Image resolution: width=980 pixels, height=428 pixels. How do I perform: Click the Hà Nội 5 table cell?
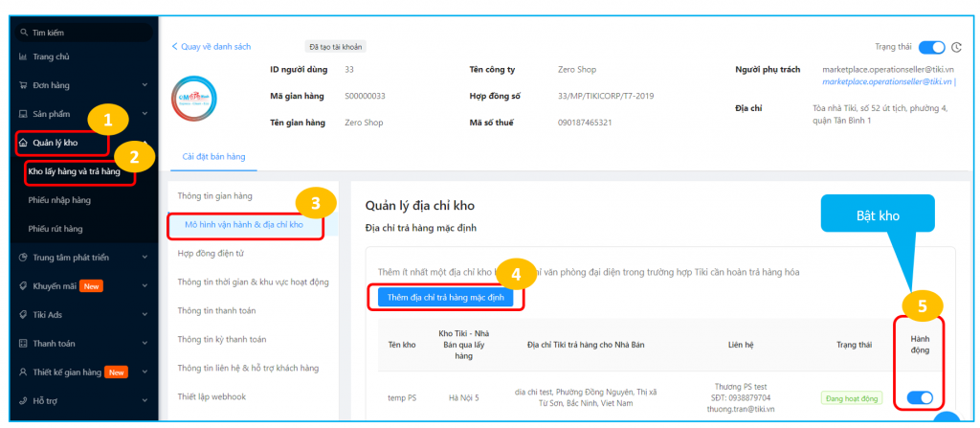pyautogui.click(x=464, y=398)
